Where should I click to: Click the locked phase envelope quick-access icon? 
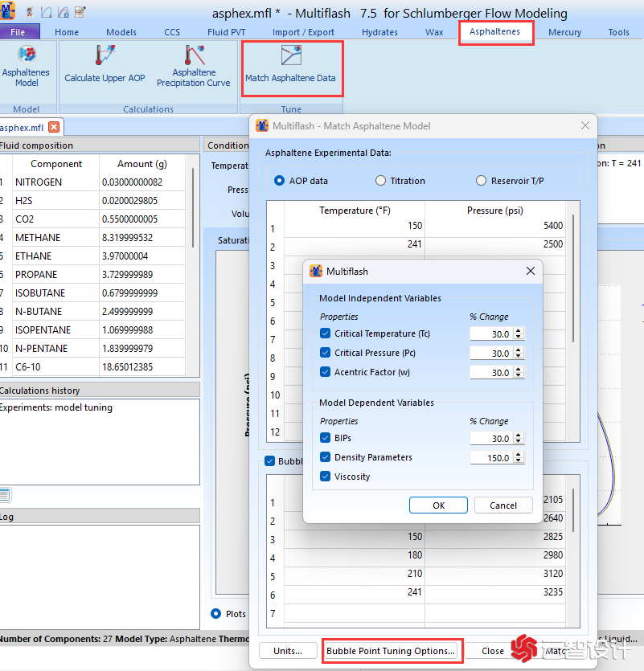tap(64, 12)
